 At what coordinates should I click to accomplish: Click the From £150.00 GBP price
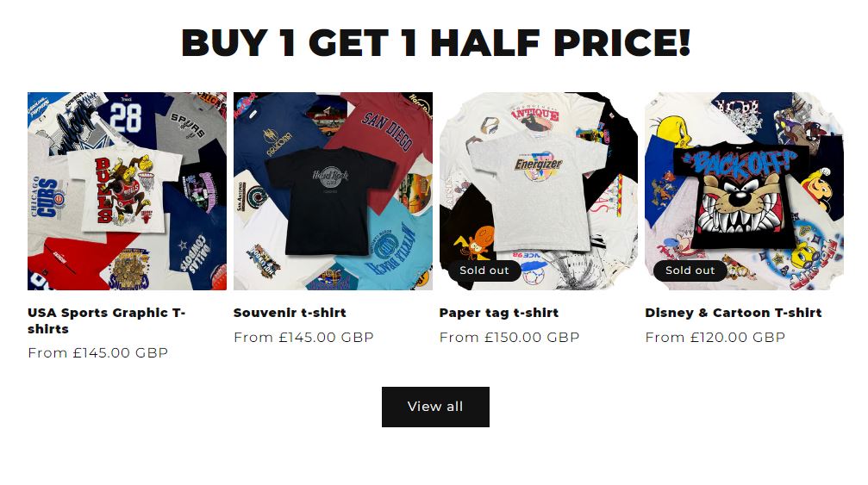509,338
